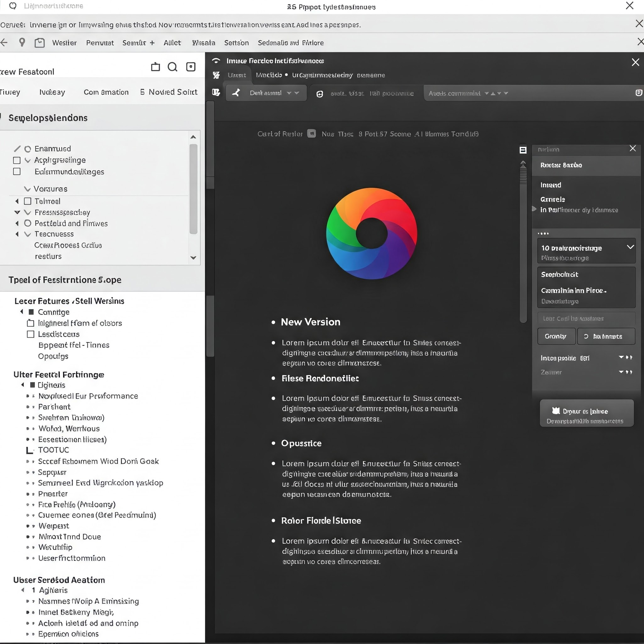The image size is (644, 644).
Task: Click the search magnifier icon in left panel
Action: 172,67
